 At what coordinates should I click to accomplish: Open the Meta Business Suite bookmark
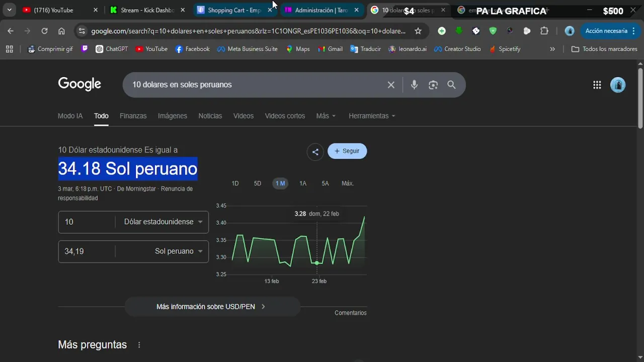(247, 49)
